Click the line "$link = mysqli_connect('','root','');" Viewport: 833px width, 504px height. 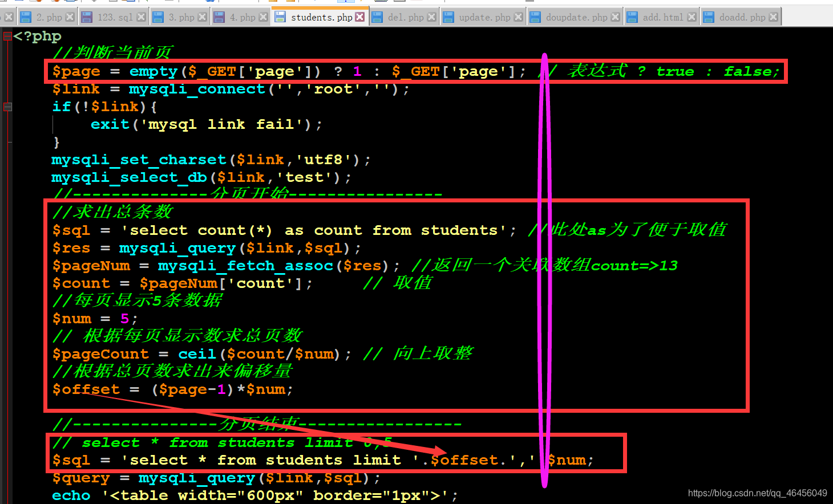click(231, 90)
